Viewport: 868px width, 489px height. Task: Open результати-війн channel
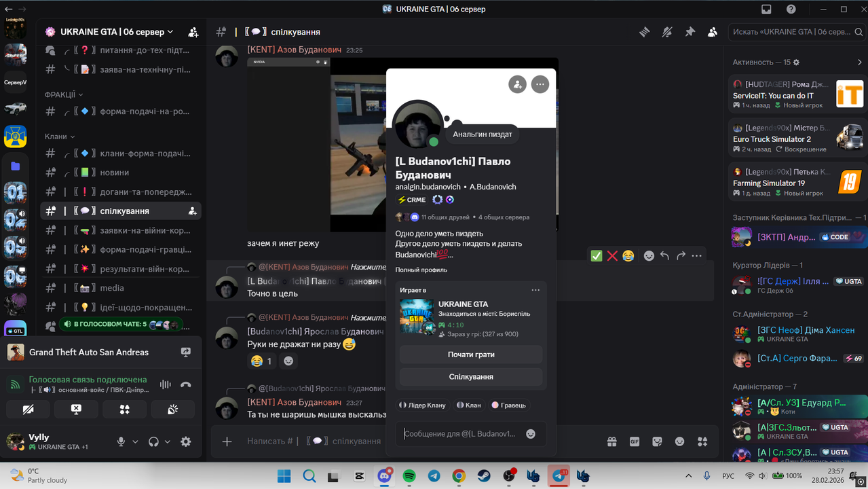coord(121,269)
